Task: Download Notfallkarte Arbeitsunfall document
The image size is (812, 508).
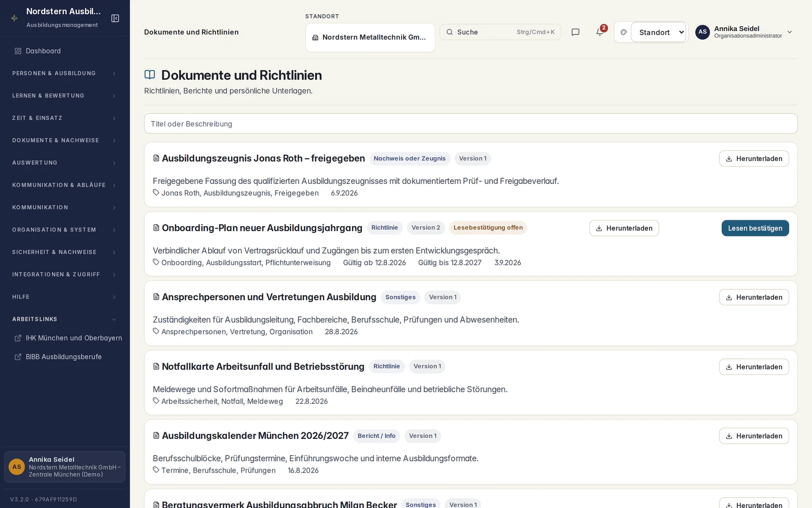Action: pos(754,367)
